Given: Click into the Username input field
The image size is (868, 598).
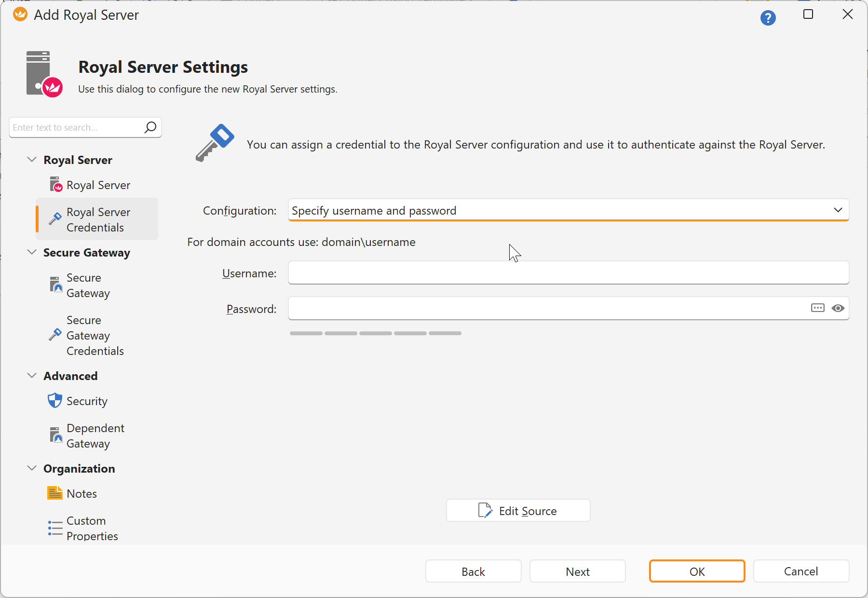Looking at the screenshot, I should [568, 273].
